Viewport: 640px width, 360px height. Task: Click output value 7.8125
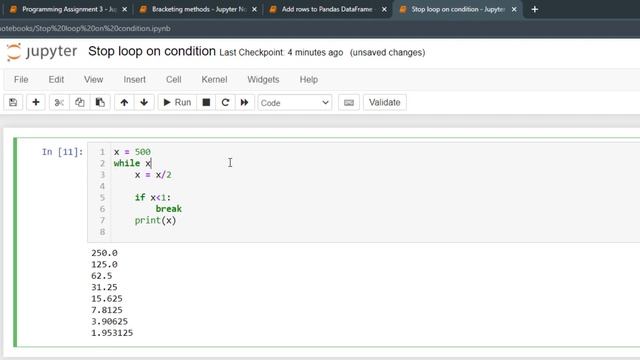click(107, 310)
